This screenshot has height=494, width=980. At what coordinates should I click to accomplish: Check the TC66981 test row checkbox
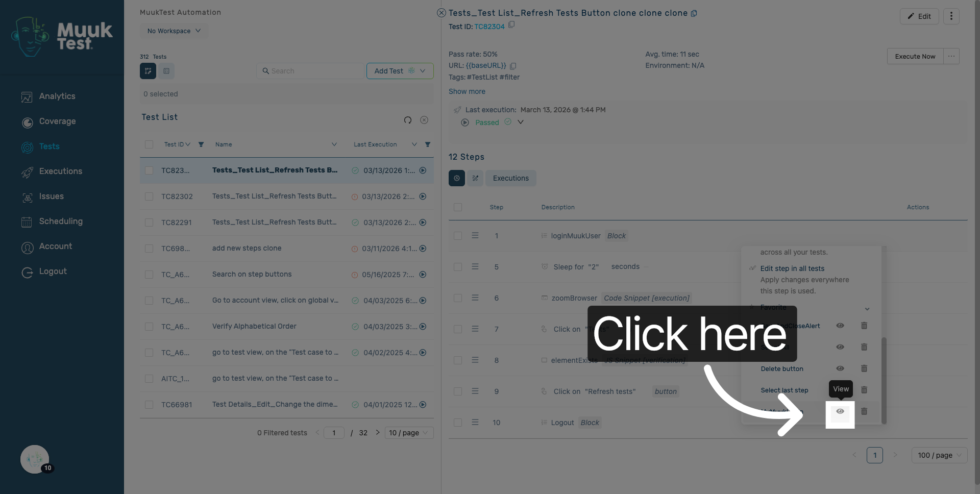coord(149,405)
